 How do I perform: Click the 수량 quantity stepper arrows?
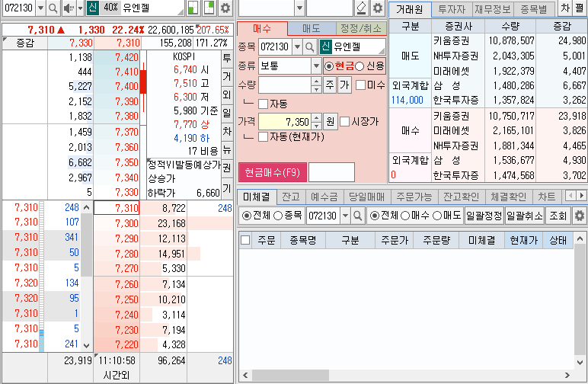tap(317, 85)
